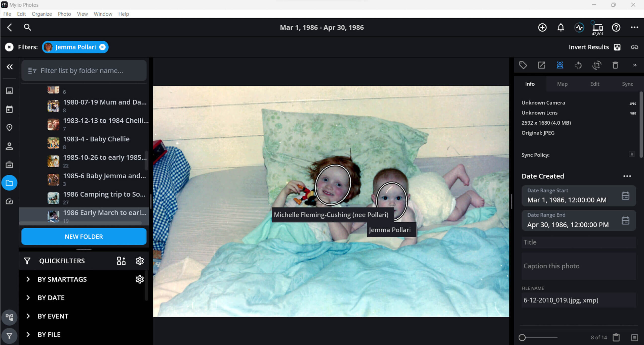The width and height of the screenshot is (644, 345).
Task: Toggle the filter funnel at sidebar bottom
Action: pos(9,336)
